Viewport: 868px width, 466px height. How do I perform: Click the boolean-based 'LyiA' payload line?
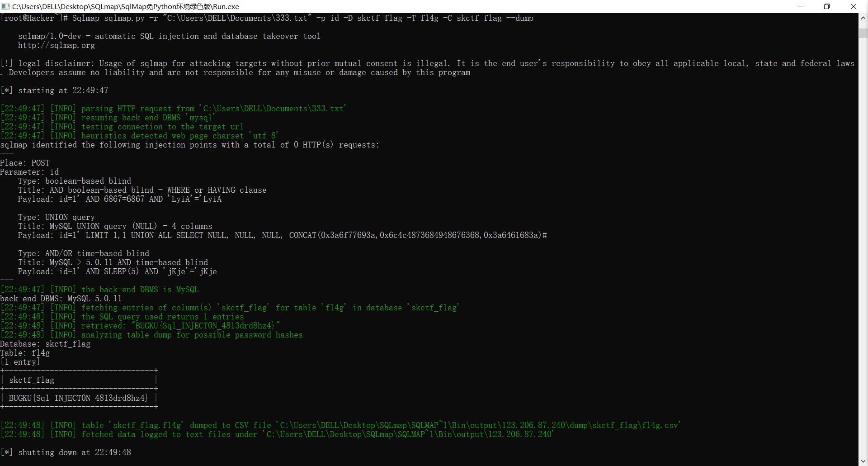point(120,199)
